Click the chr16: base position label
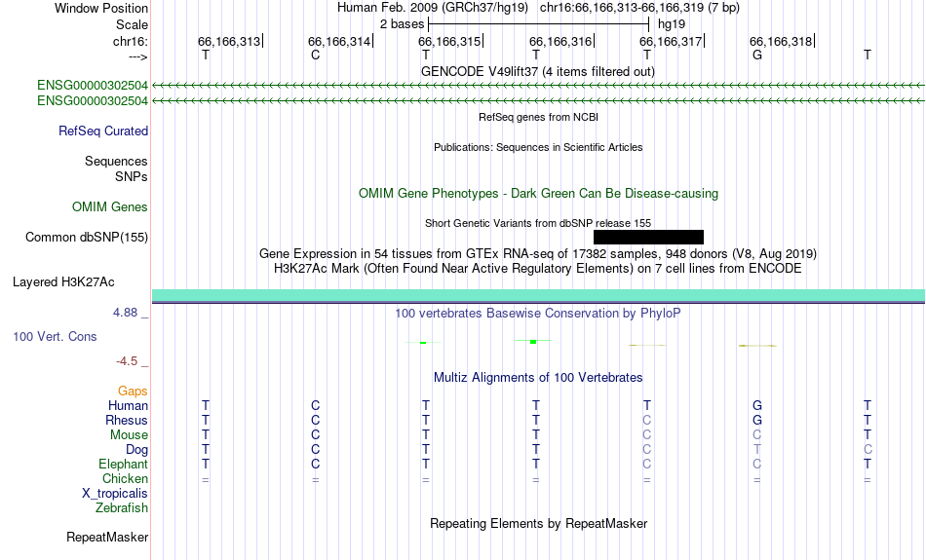 click(x=131, y=41)
